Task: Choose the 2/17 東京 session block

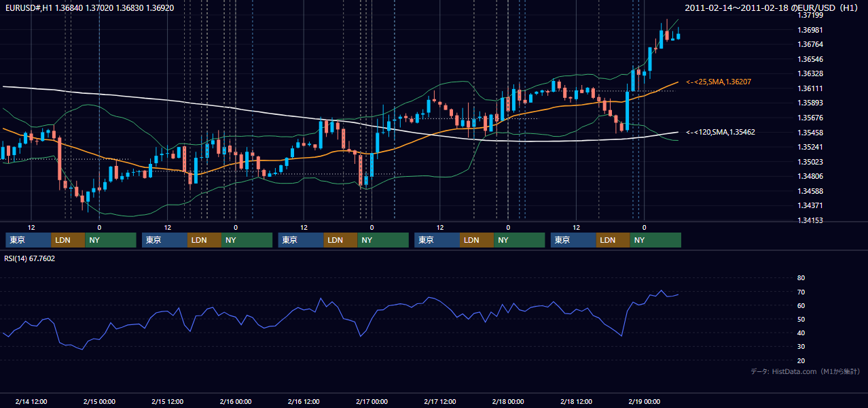Action: (x=437, y=240)
